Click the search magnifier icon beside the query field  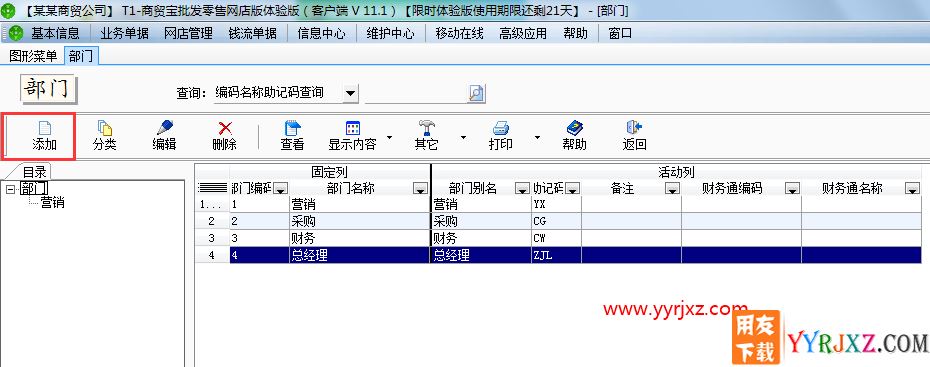point(476,93)
